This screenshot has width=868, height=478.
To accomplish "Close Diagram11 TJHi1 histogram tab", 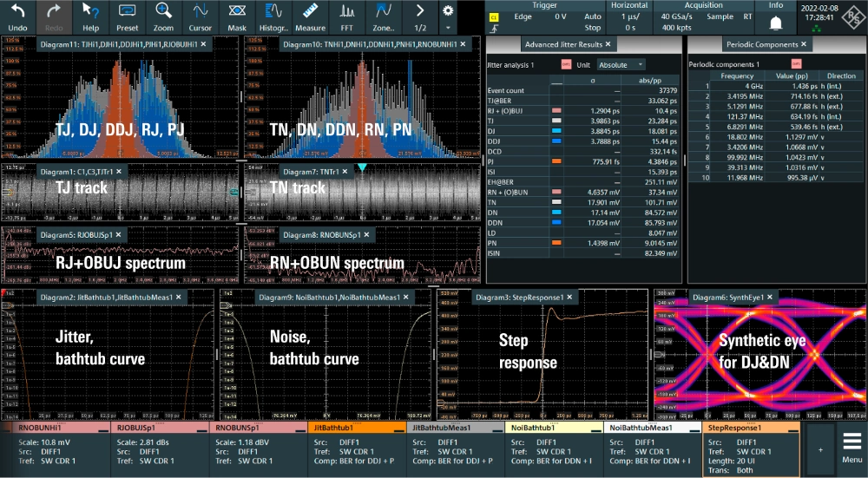I will [203, 44].
